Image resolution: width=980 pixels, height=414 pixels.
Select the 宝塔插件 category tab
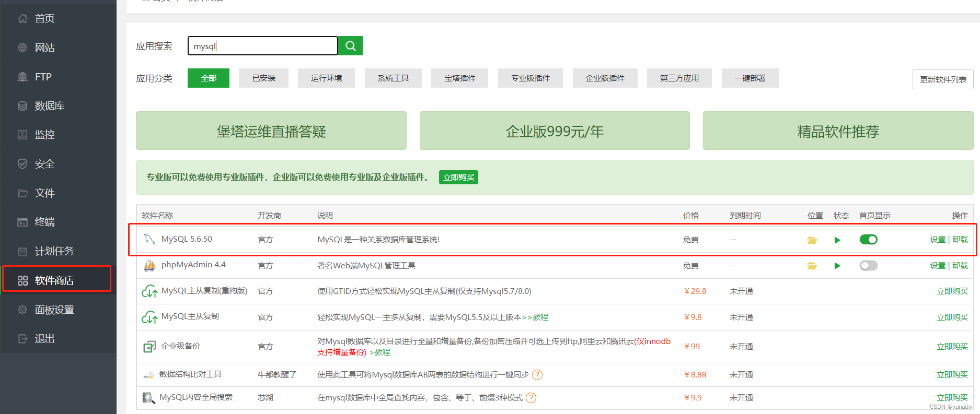460,78
